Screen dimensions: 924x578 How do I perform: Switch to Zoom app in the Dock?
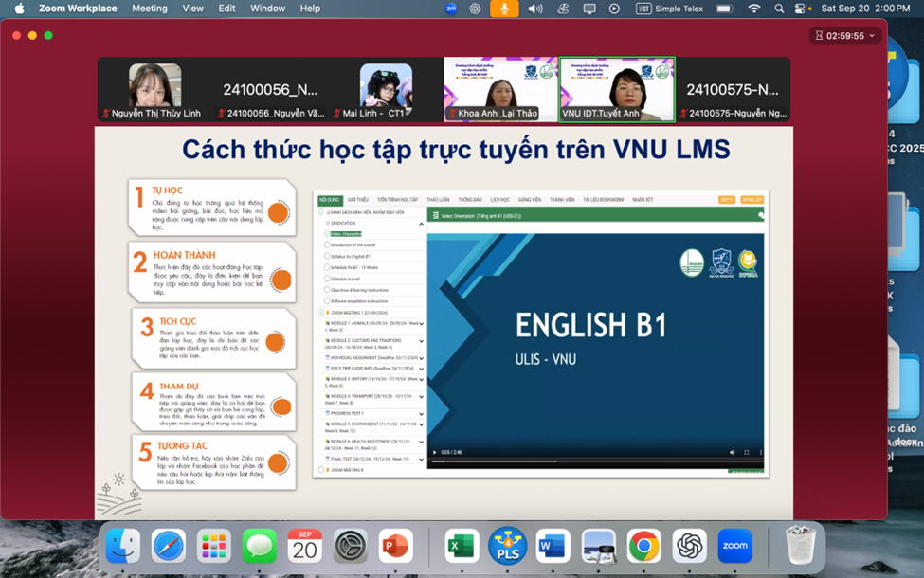(x=734, y=546)
